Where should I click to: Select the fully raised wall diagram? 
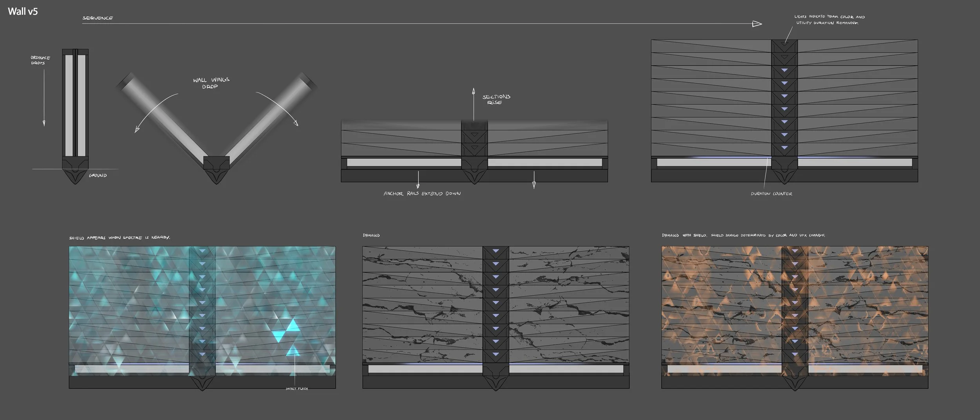coord(784,111)
